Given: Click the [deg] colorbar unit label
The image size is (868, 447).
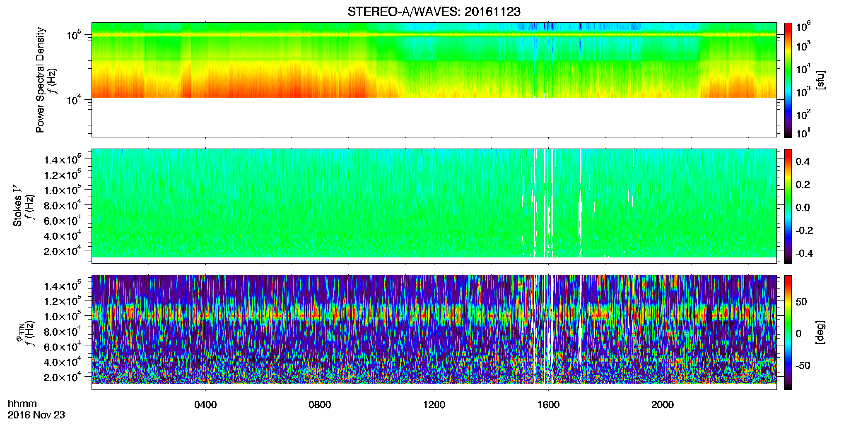Looking at the screenshot, I should click(820, 332).
